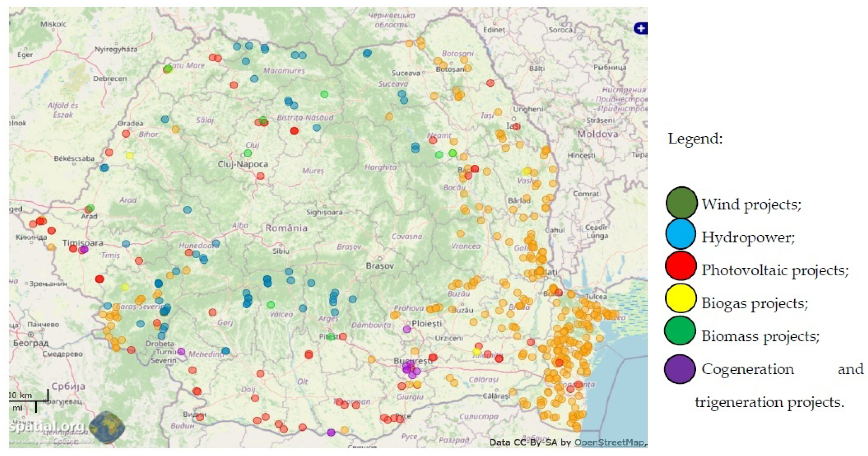Select the green biomass marker at Cluj-Napoca
Screen dimensions: 868x456
pyautogui.click(x=248, y=153)
